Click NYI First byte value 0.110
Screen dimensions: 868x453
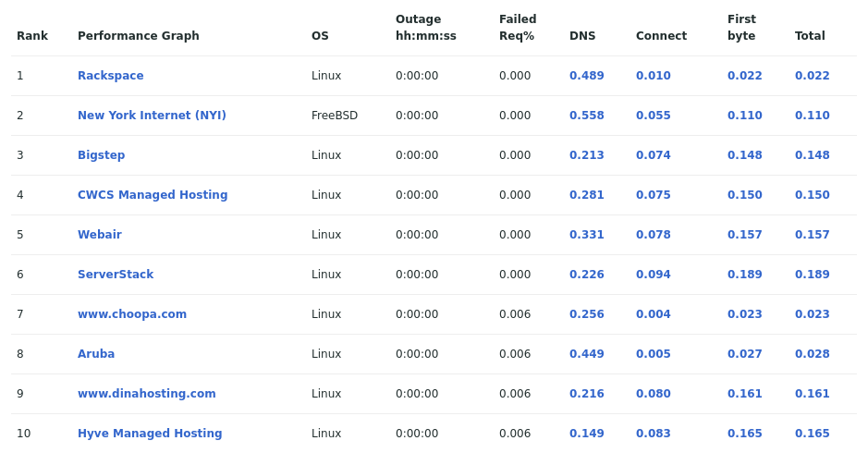744,116
